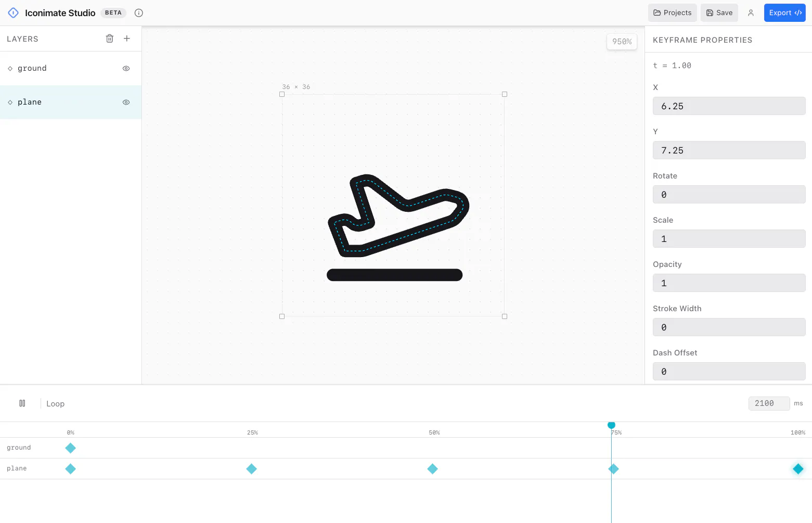Toggle the Loop option
The width and height of the screenshot is (812, 523).
[x=55, y=404]
